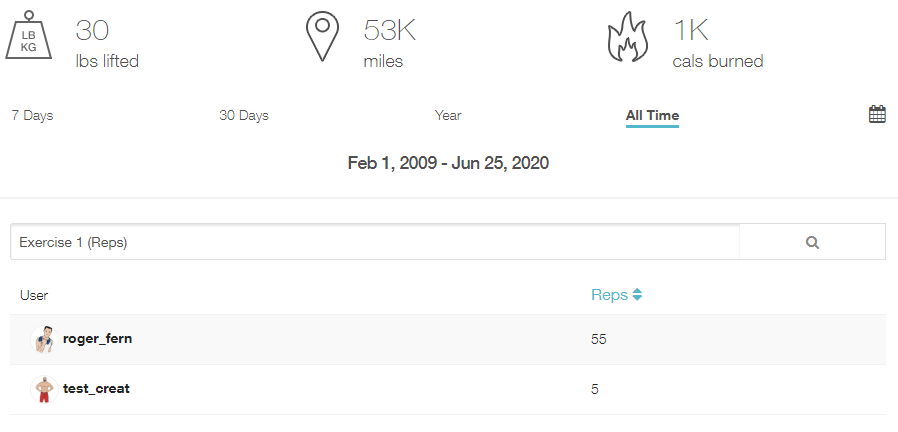Focus the Exercise 1 (Reps) search field
The image size is (898, 432).
click(x=375, y=242)
